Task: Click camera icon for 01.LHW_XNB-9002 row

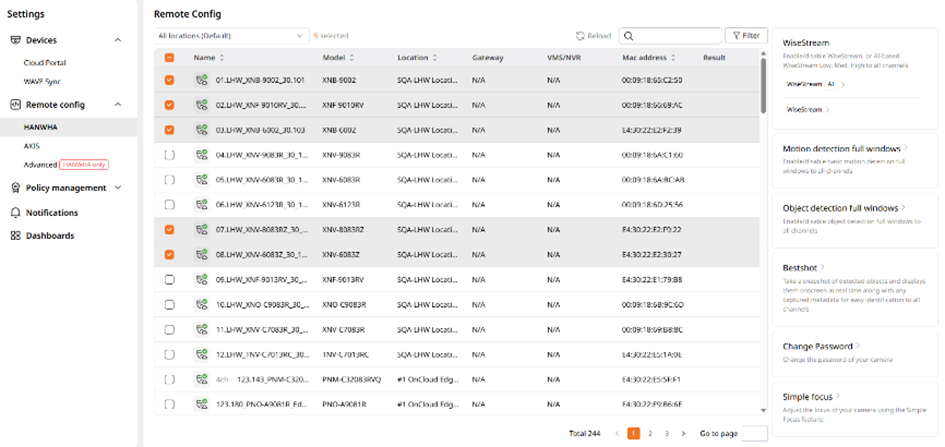Action: pyautogui.click(x=201, y=81)
